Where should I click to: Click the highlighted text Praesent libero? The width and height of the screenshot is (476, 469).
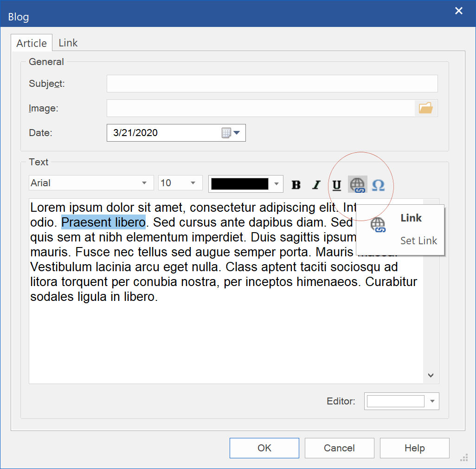coord(103,222)
